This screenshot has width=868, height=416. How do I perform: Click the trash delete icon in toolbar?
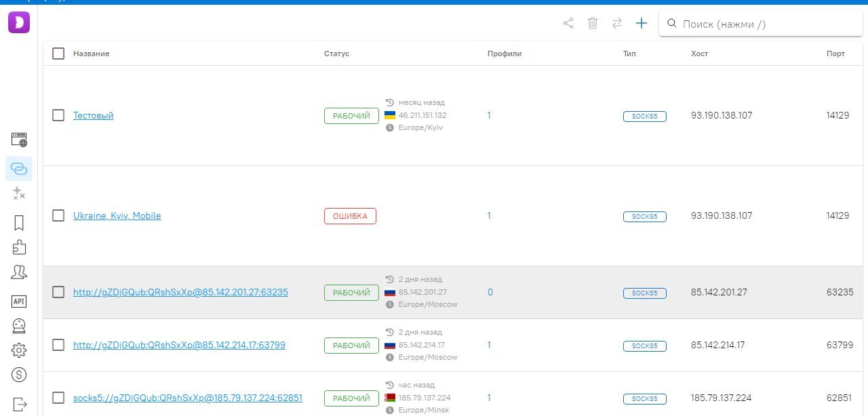tap(592, 24)
